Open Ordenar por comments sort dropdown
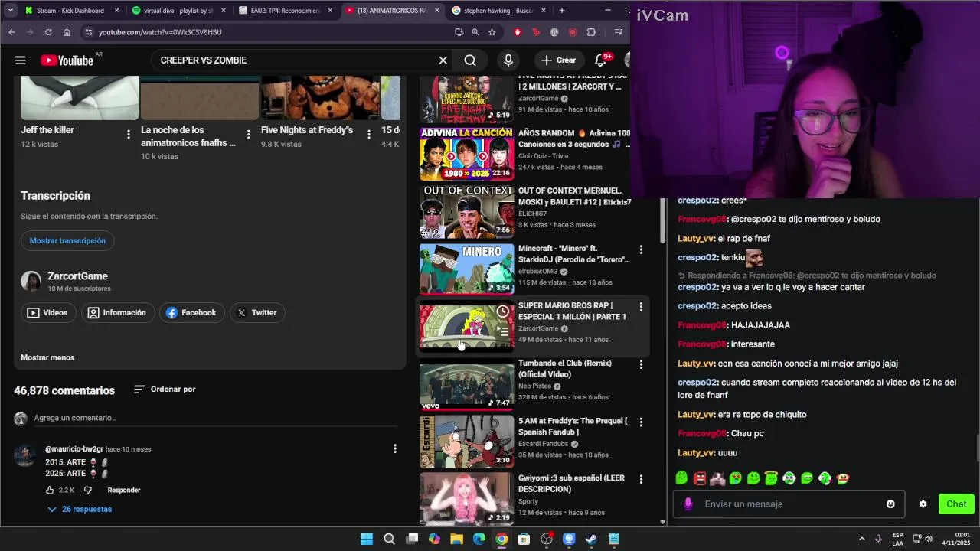This screenshot has height=551, width=980. pos(165,389)
